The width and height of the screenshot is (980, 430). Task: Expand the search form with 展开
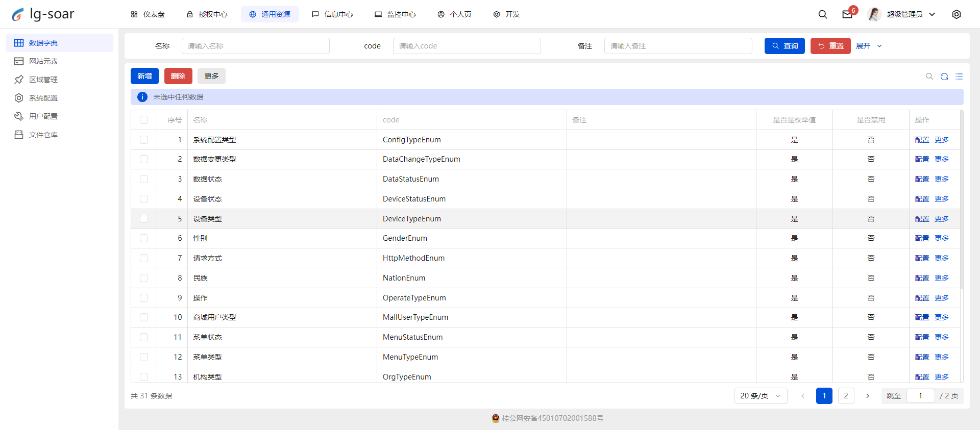869,46
